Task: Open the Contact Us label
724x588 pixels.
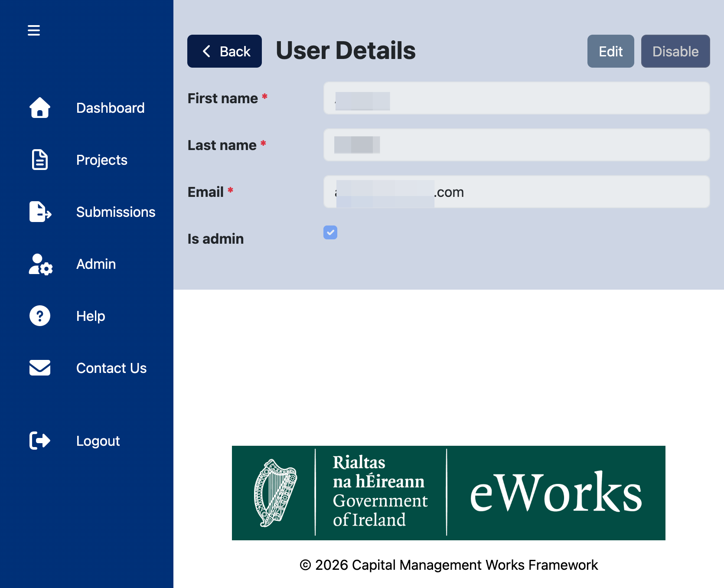Action: 111,368
